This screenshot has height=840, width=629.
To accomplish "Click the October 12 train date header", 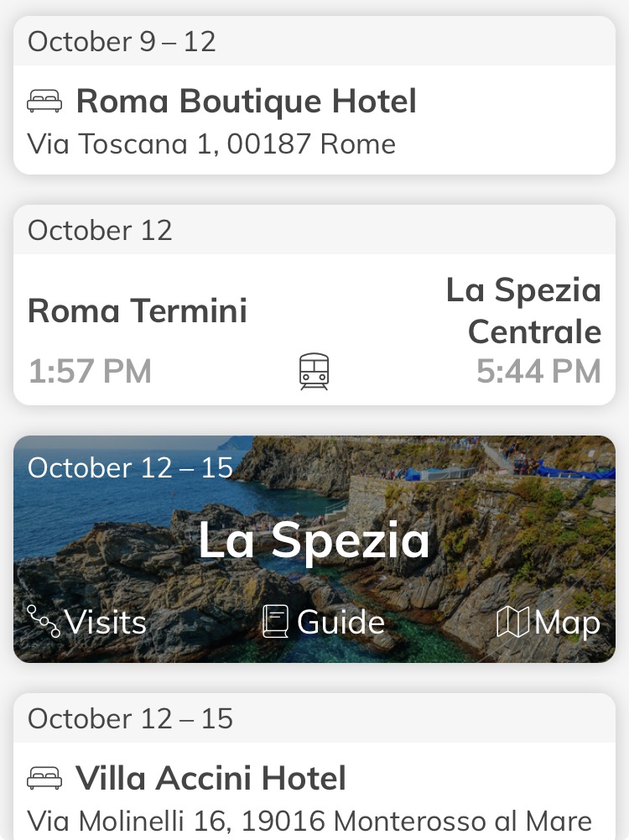I will point(100,230).
